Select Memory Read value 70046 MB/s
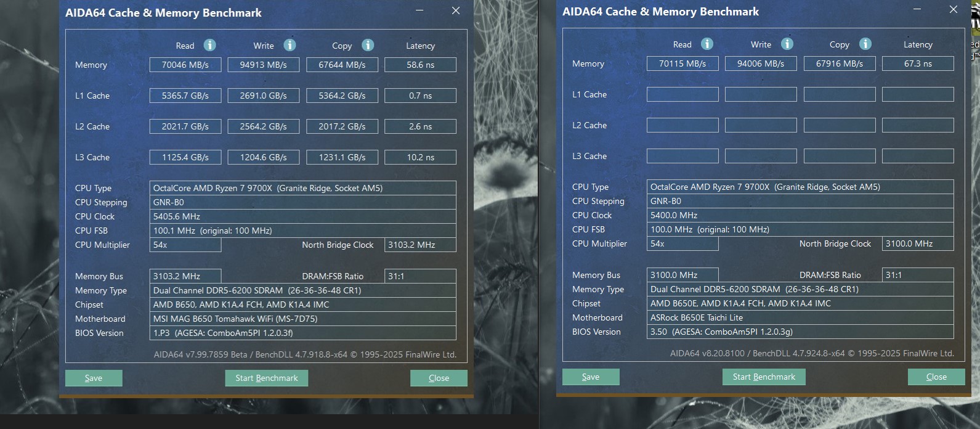This screenshot has width=980, height=429. tap(185, 65)
